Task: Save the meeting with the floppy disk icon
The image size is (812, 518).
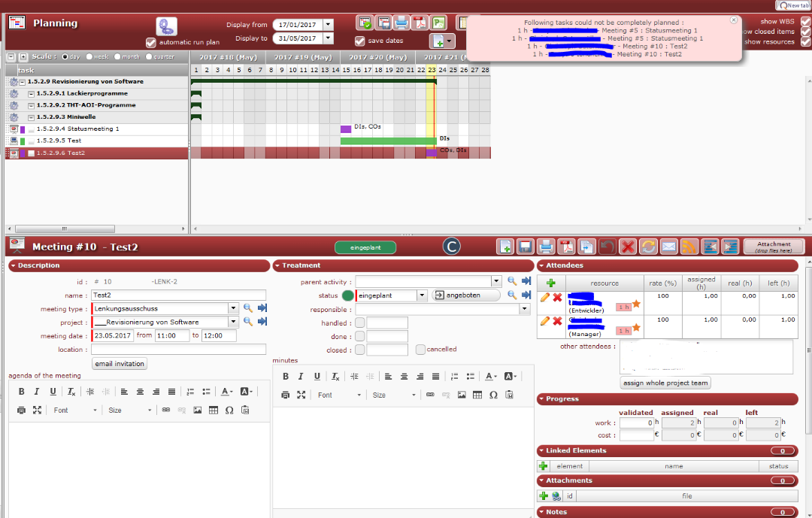Action: coord(526,247)
